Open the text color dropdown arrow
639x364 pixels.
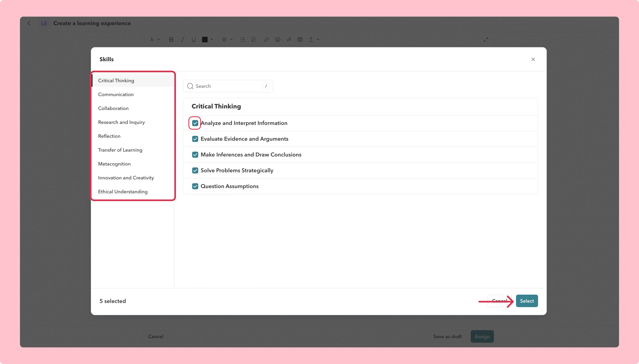(212, 39)
